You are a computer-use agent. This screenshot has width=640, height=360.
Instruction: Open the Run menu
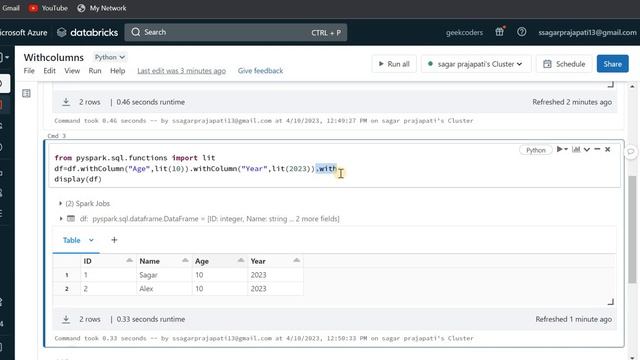coord(95,71)
